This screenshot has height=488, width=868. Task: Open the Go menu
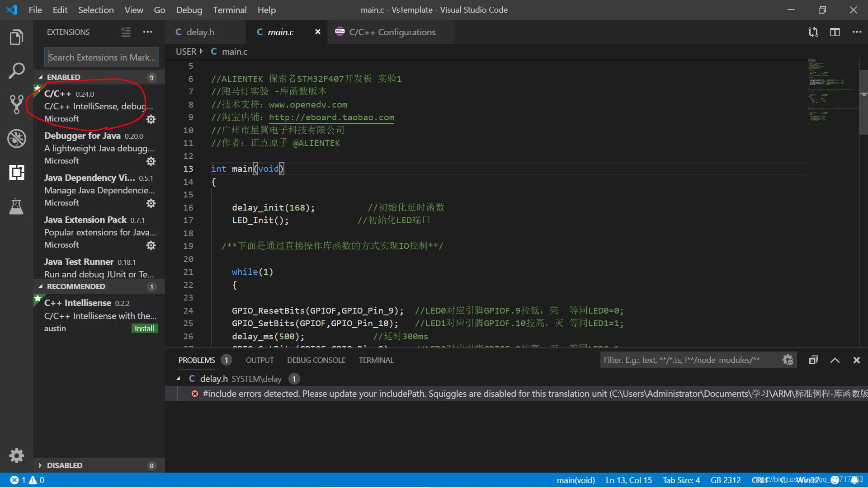point(160,10)
